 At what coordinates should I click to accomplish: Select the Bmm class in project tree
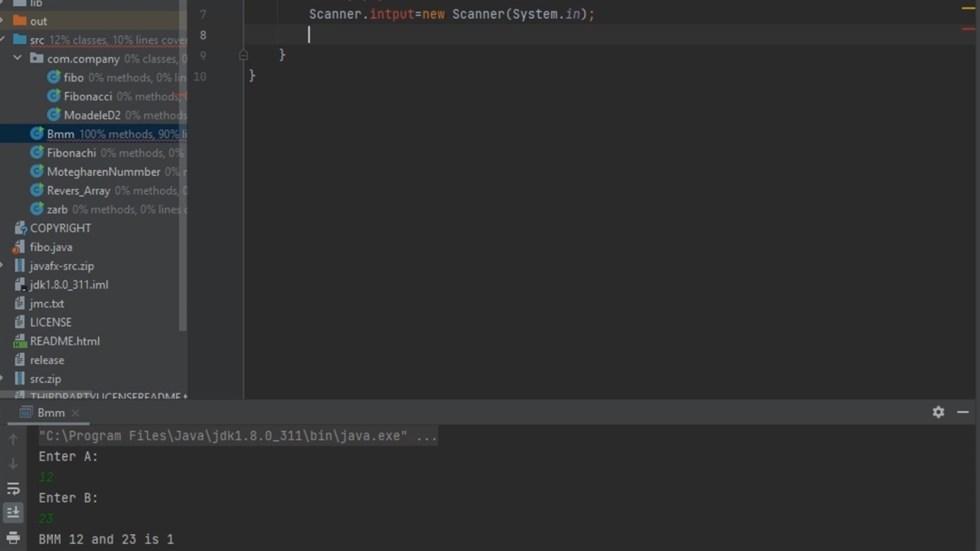pos(60,134)
